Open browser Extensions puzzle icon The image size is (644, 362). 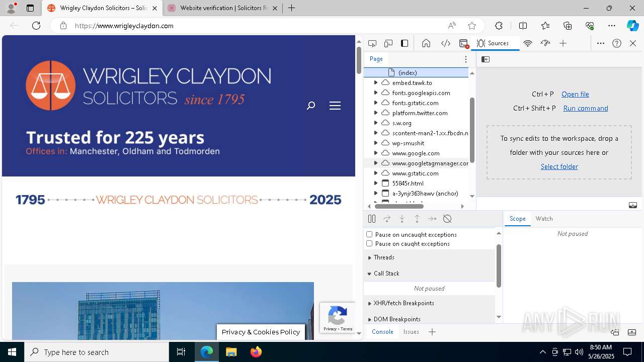point(499,26)
